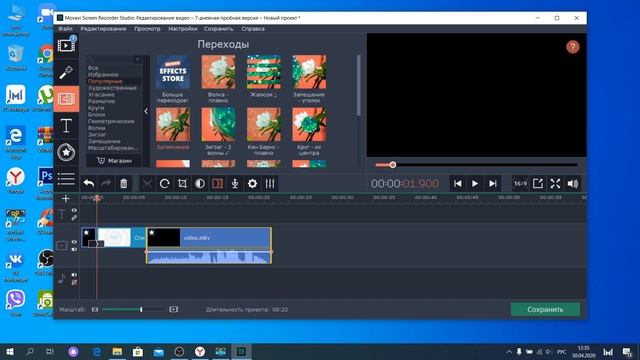640x360 pixels.
Task: Open File Explorer from the taskbar
Action: pyautogui.click(x=117, y=351)
